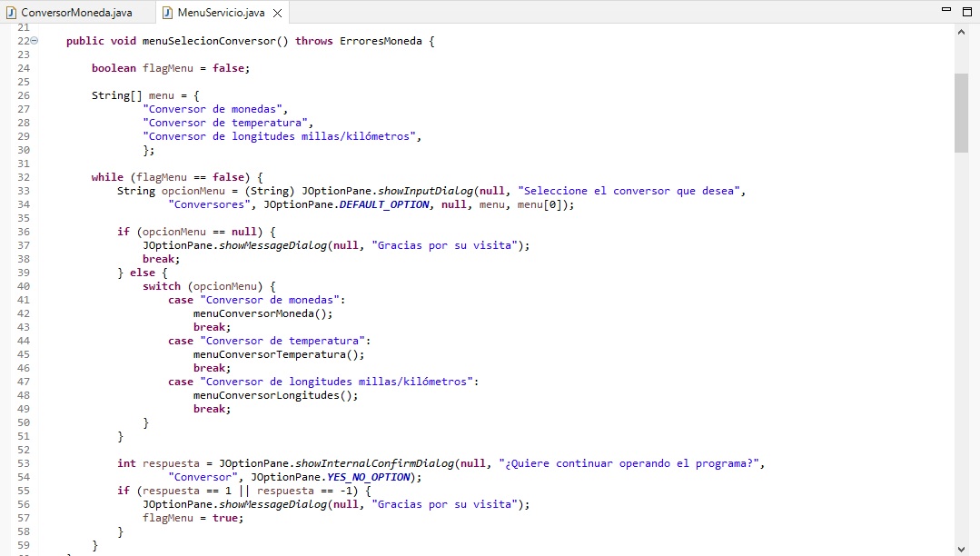The width and height of the screenshot is (980, 556).
Task: Click the DEFAULT_OPTION constant
Action: [x=384, y=204]
